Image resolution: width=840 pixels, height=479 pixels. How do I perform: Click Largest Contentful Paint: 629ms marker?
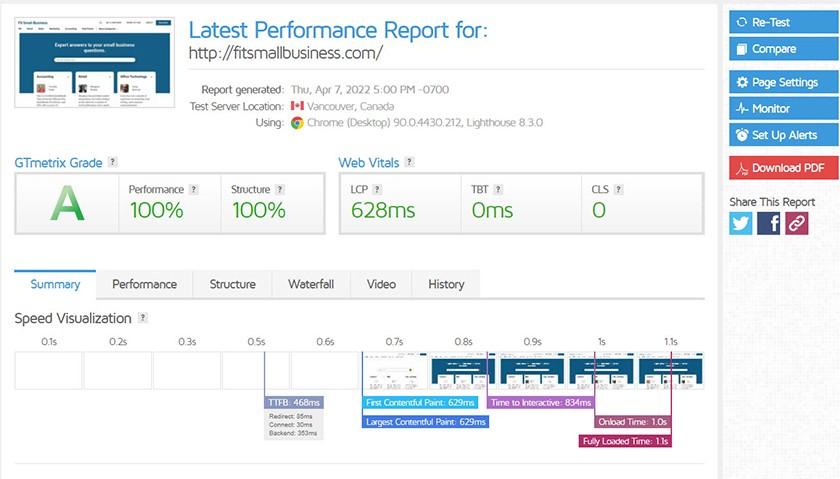point(425,422)
